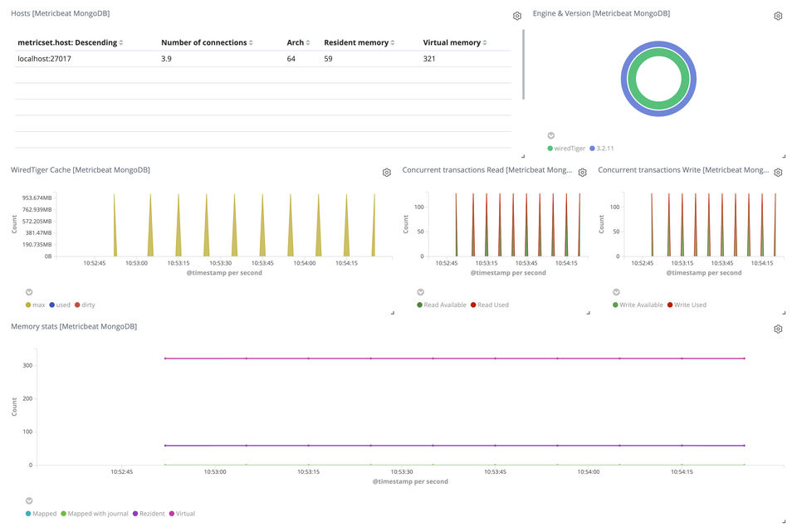Image resolution: width=797 pixels, height=532 pixels.
Task: Sort by Number of connections arrows
Action: pos(251,42)
